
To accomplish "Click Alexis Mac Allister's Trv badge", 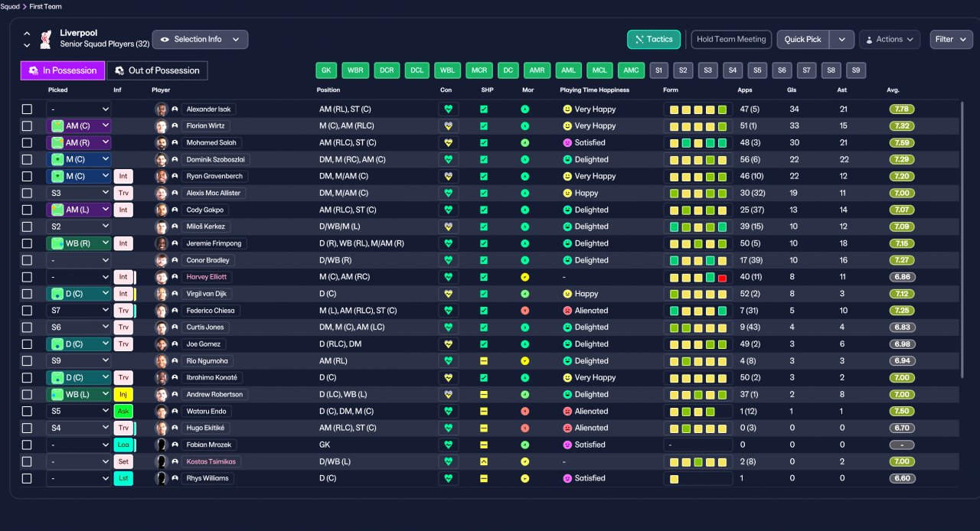I will tap(123, 194).
